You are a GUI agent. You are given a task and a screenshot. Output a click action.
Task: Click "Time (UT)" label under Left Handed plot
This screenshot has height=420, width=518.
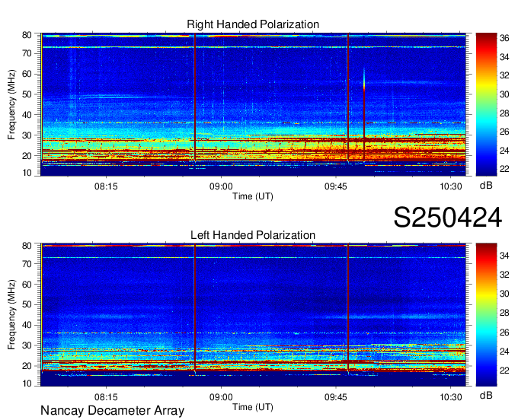(253, 407)
